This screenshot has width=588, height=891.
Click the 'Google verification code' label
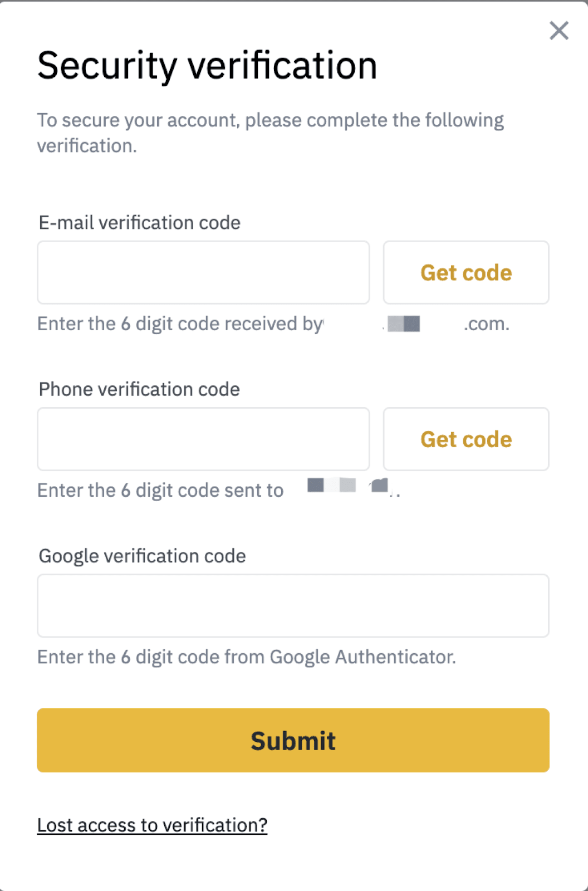point(142,556)
